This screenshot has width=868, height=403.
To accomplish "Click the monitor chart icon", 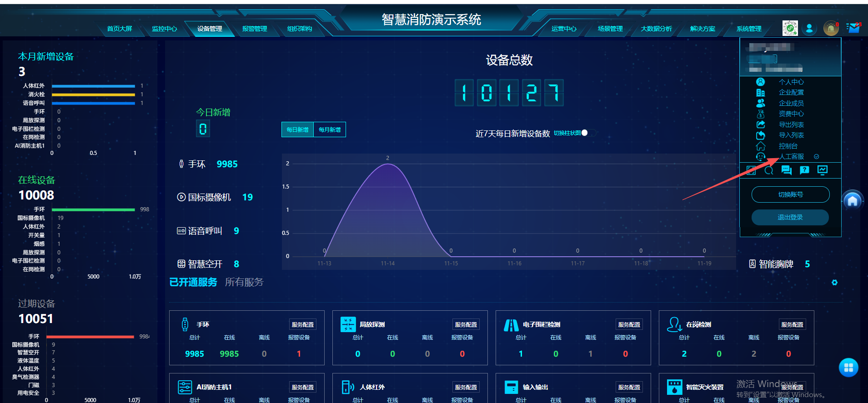I will (x=822, y=170).
